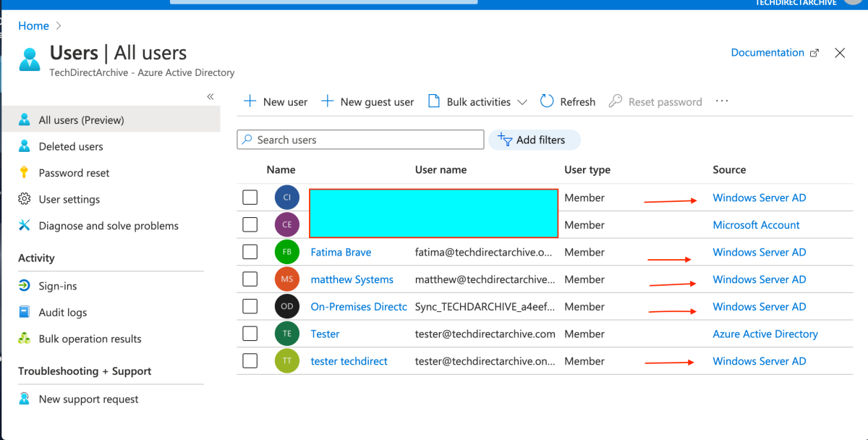Expand the Bulk activities dropdown chevron
The width and height of the screenshot is (868, 440).
522,102
